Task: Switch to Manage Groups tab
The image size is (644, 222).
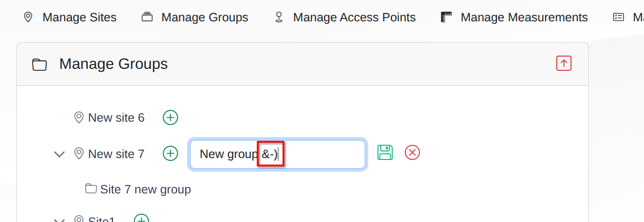Action: point(195,17)
